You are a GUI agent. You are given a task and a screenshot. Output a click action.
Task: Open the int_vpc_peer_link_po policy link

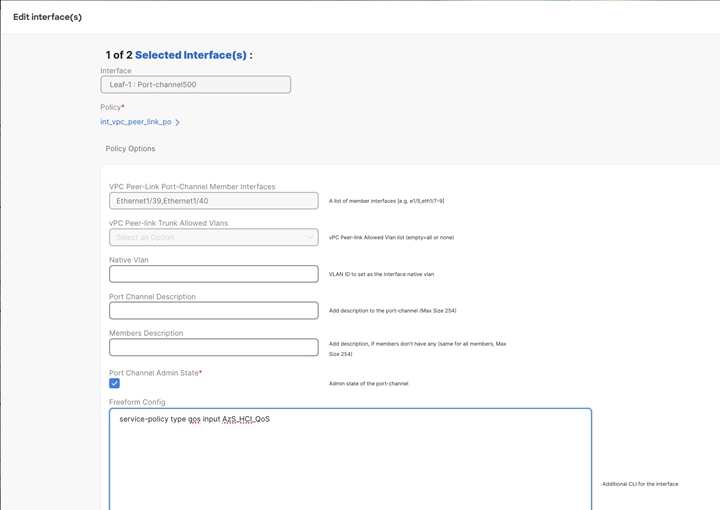coord(136,122)
